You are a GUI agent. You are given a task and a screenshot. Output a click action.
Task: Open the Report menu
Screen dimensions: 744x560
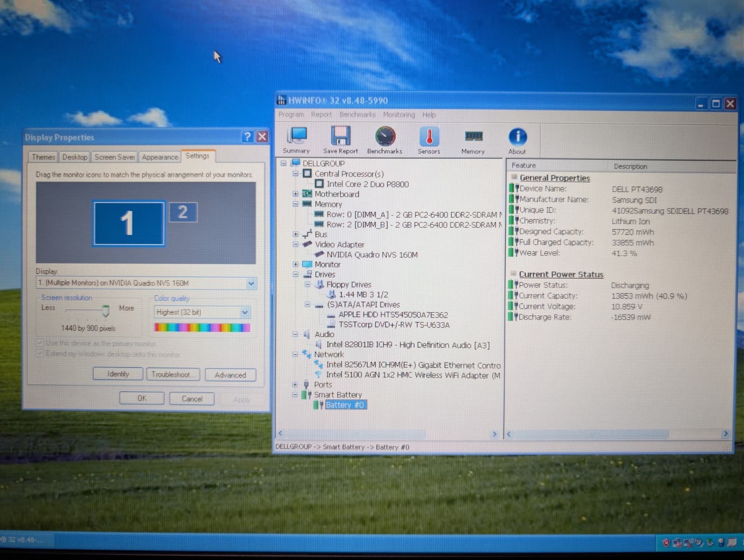tap(321, 114)
